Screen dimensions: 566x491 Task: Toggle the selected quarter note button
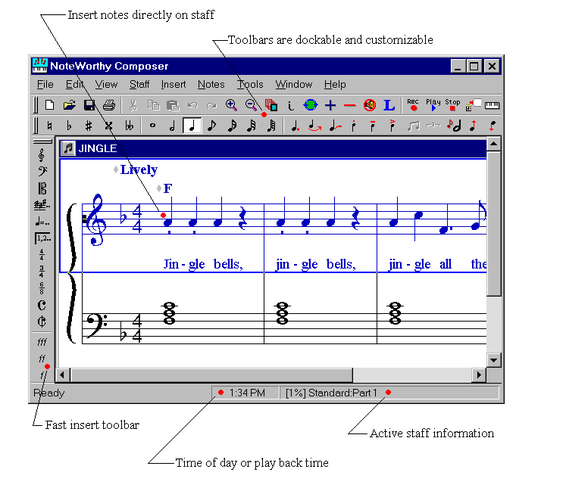click(x=192, y=126)
